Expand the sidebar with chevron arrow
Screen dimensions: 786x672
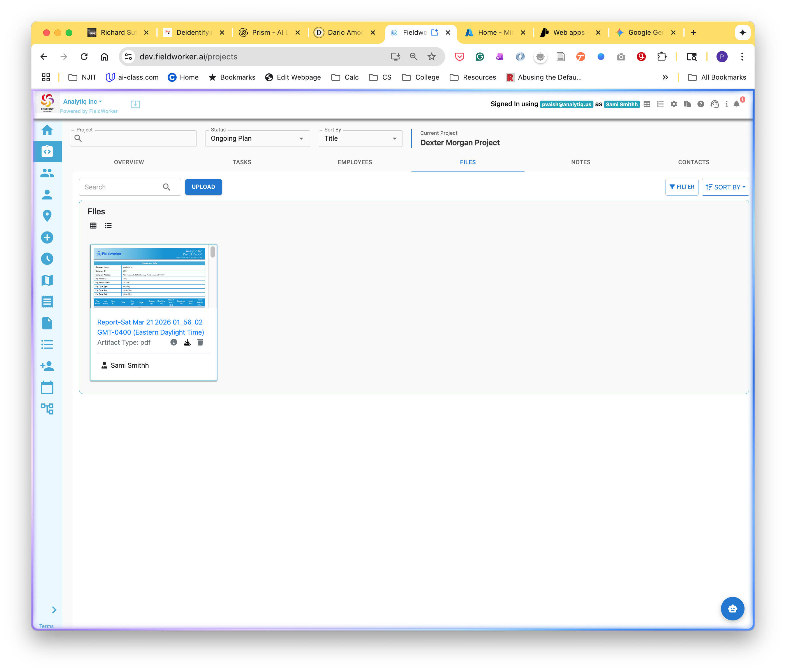click(x=54, y=610)
